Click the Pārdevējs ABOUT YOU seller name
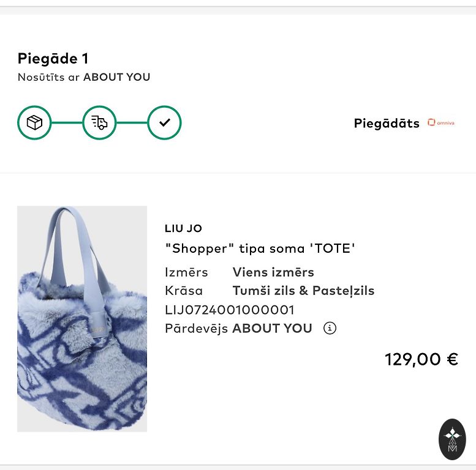The width and height of the screenshot is (476, 470). pos(272,328)
